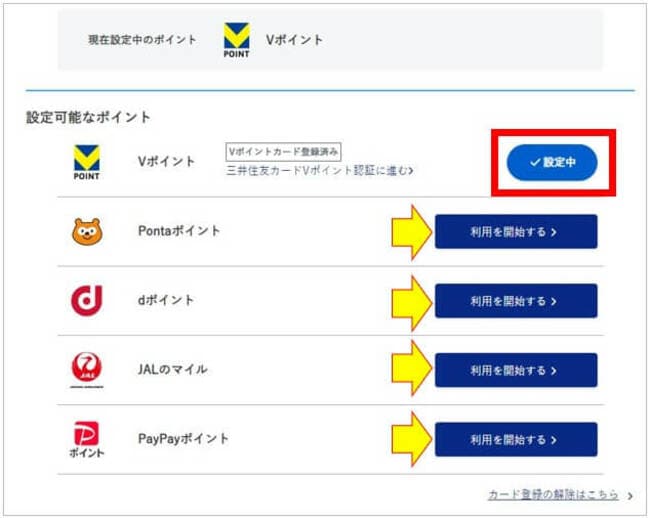
Task: Click the dポイント label text
Action: pyautogui.click(x=166, y=300)
